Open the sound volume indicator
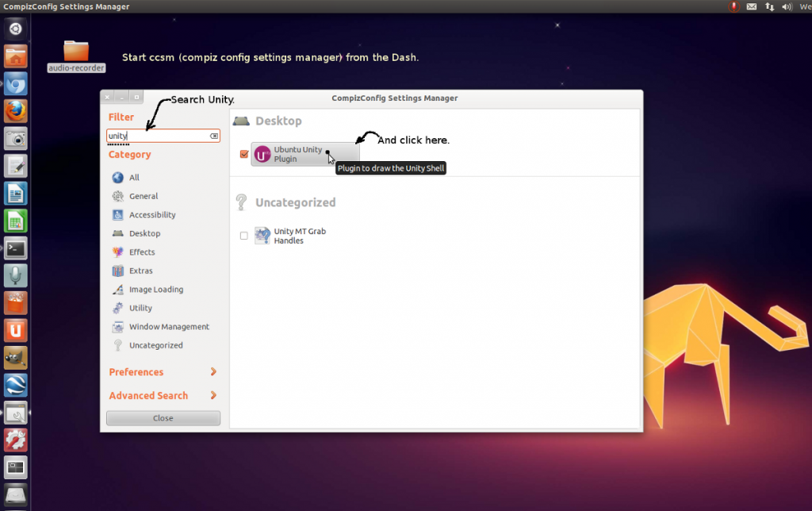 pos(787,6)
